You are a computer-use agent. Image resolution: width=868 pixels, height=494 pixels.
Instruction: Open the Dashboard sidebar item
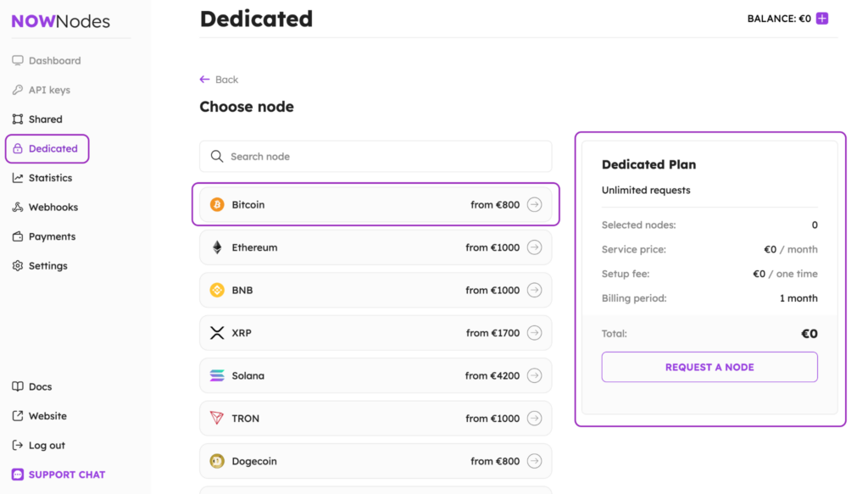pos(54,61)
